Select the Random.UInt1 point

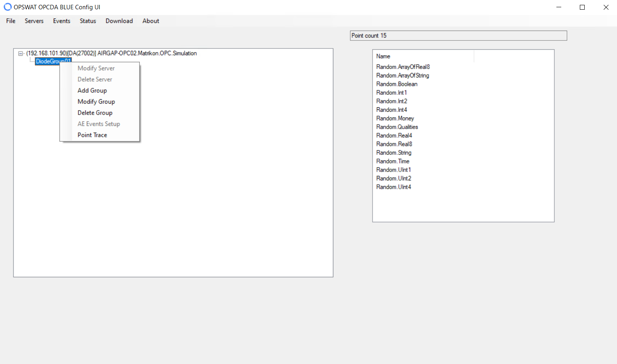394,170
